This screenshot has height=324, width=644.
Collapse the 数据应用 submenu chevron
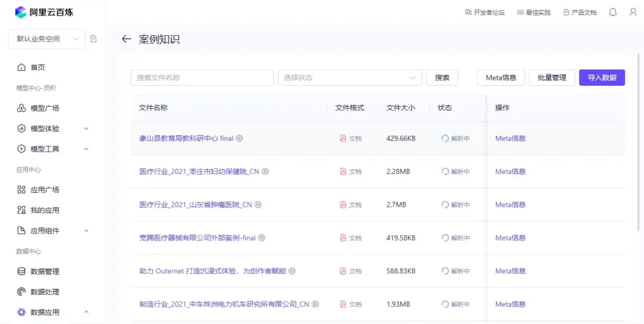(86, 312)
